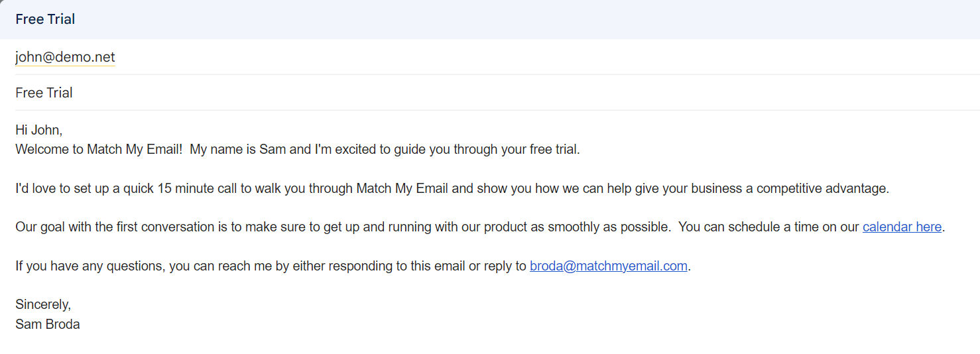Select the john@demo.net recipient chip
The image size is (980, 354).
point(65,58)
